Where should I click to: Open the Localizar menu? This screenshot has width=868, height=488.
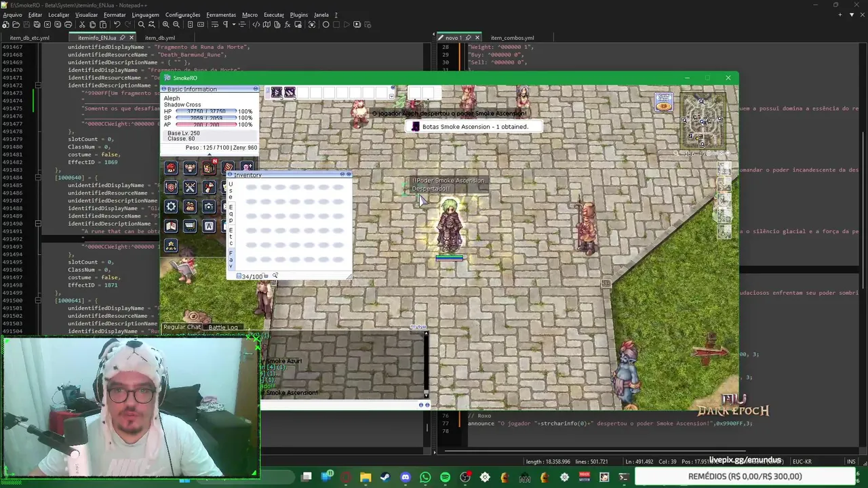coord(58,14)
